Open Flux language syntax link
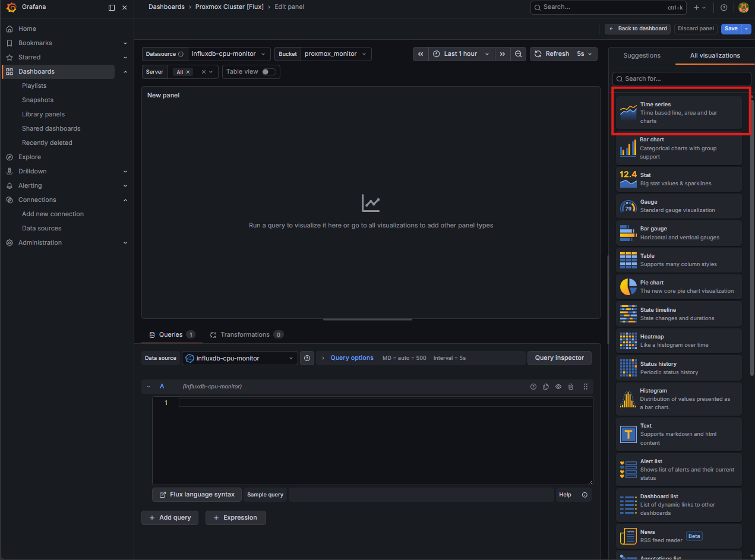755x560 pixels. pos(197,495)
